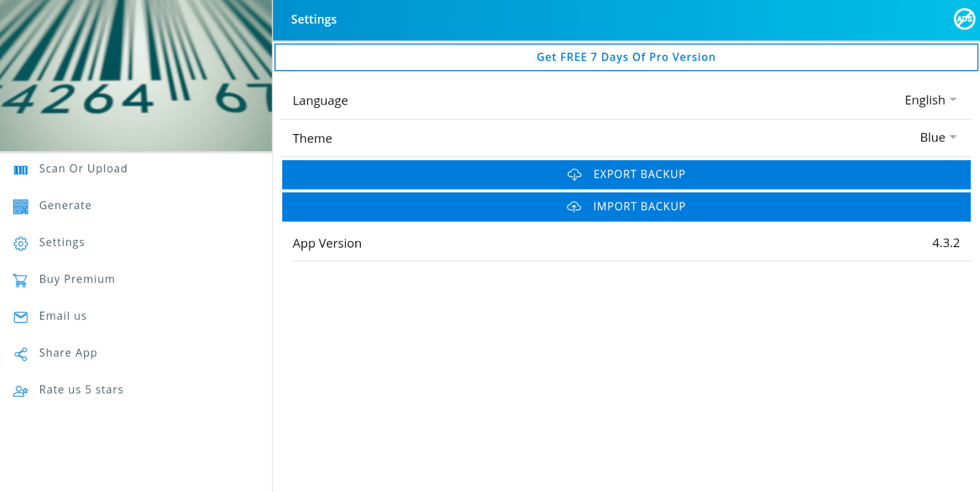Open the Buy Premium menu entry

click(x=136, y=279)
